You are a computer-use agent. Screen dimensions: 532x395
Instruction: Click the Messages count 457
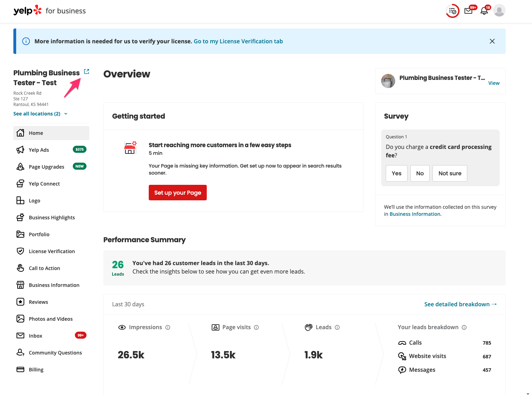[x=487, y=370]
